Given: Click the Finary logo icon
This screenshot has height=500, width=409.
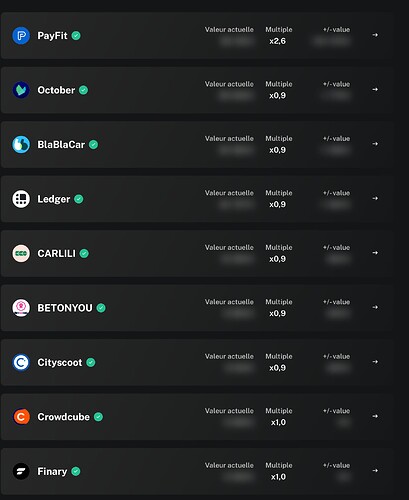Looking at the screenshot, I should [21, 471].
